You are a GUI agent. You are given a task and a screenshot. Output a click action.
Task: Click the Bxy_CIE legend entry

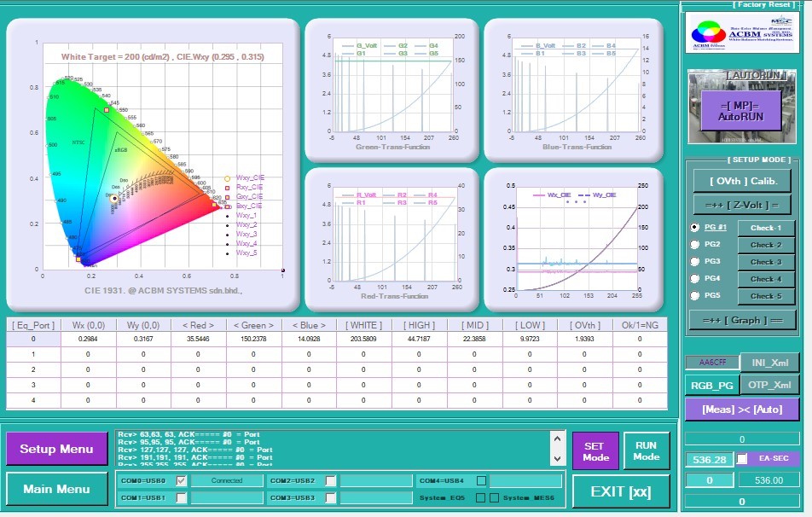(245, 206)
